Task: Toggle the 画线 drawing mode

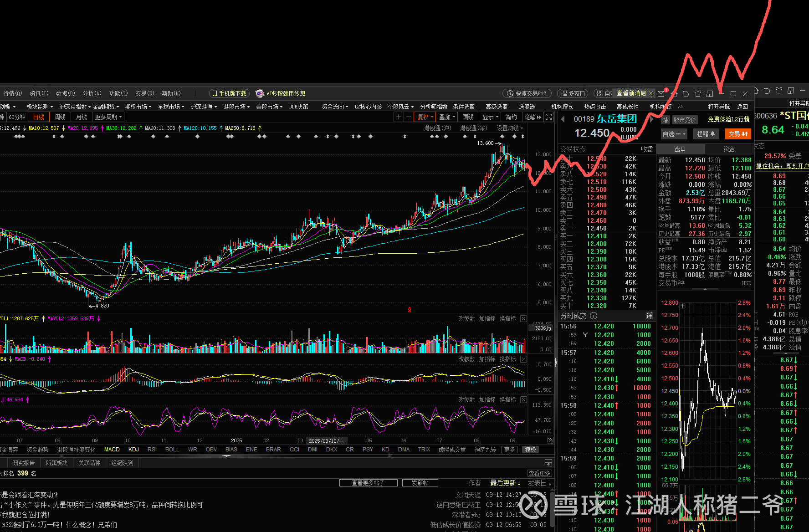Action: point(468,117)
